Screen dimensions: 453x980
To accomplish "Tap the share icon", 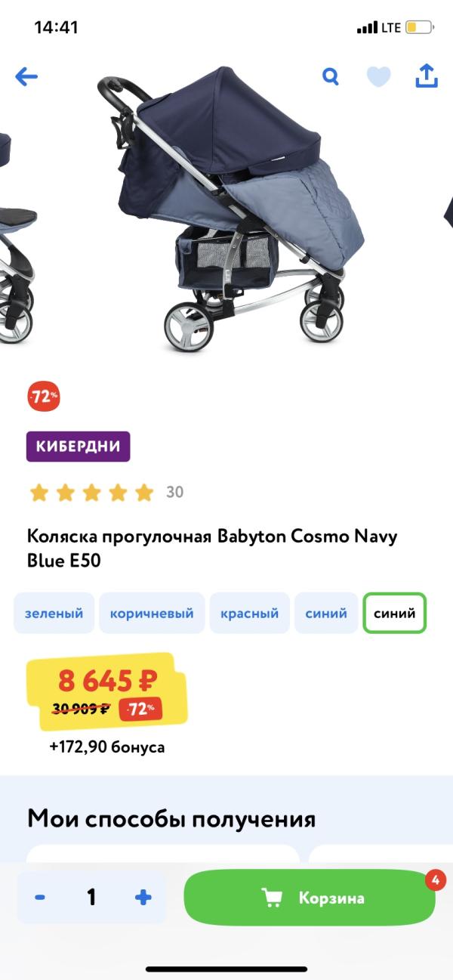I will pos(427,76).
